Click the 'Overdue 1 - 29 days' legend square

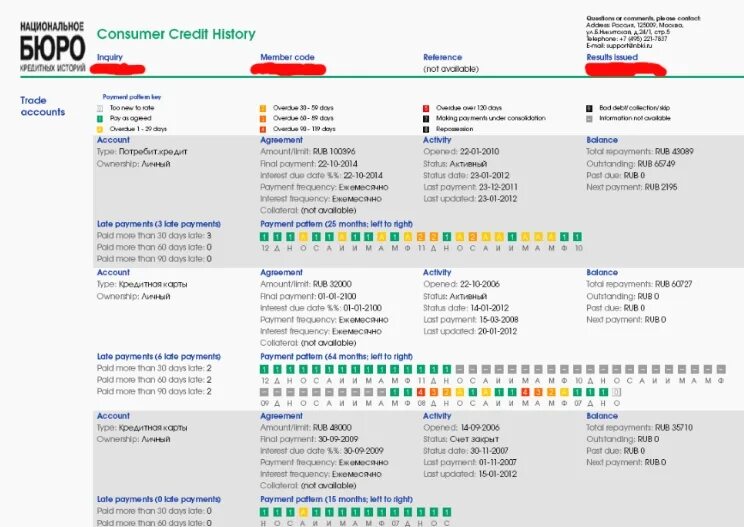100,129
